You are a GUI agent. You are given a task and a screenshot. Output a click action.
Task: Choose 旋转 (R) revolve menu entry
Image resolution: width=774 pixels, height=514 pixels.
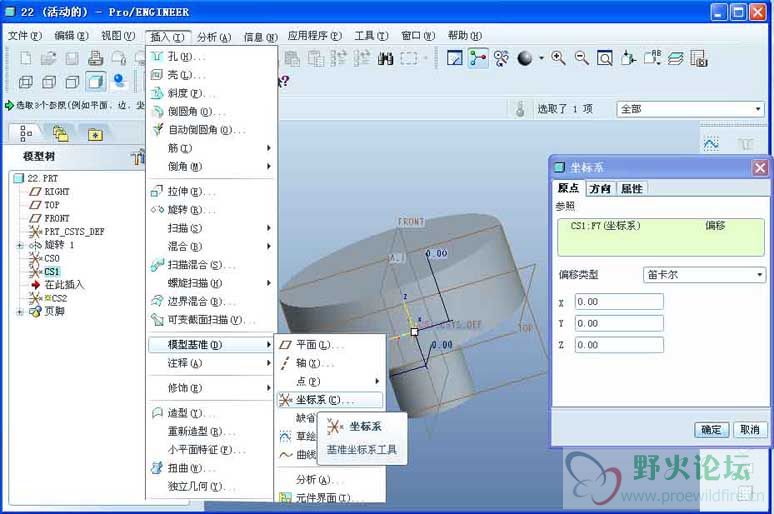click(211, 210)
